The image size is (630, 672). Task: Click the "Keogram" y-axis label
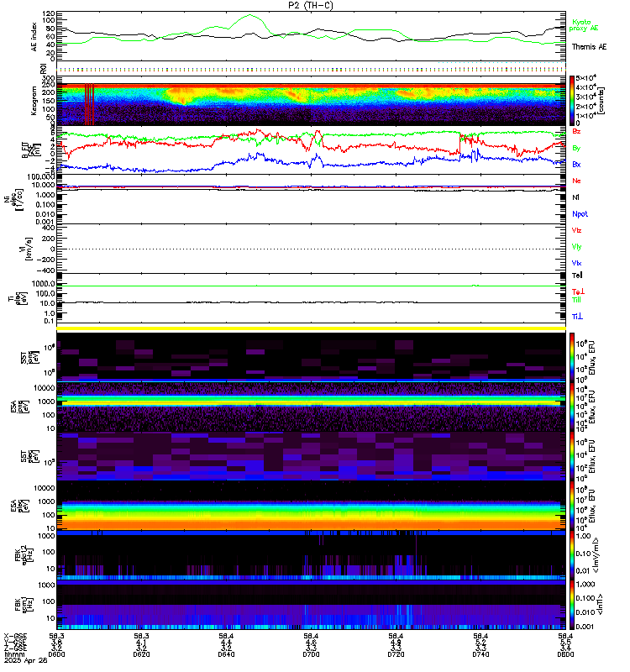click(34, 101)
